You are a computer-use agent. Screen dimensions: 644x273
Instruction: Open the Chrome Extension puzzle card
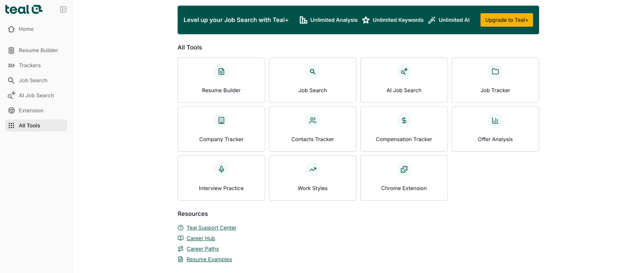point(404,178)
